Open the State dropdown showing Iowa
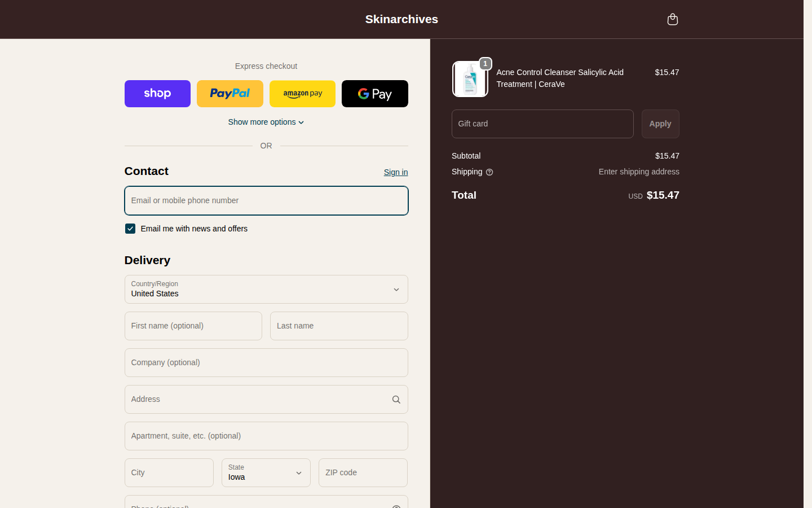 (x=266, y=473)
